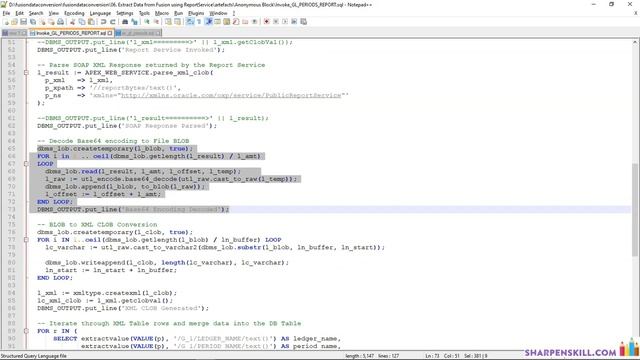The width and height of the screenshot is (640, 360).
Task: Create a new file with New toolbar icon
Action: [x=6, y=22]
